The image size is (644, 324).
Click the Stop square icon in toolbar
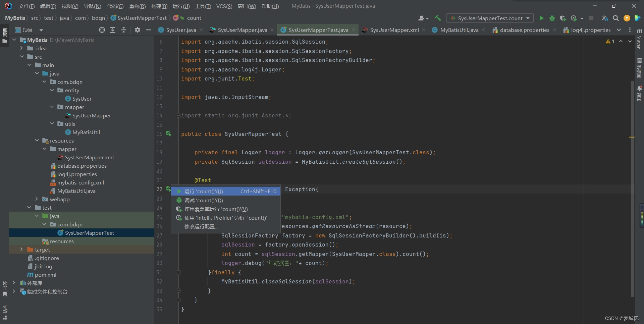pos(591,18)
